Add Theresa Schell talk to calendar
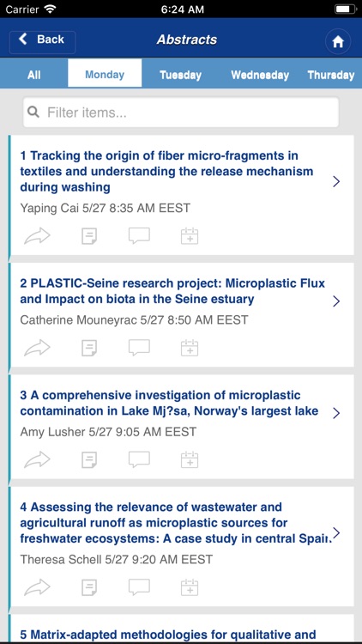Image resolution: width=362 pixels, height=644 pixels. coord(190,587)
